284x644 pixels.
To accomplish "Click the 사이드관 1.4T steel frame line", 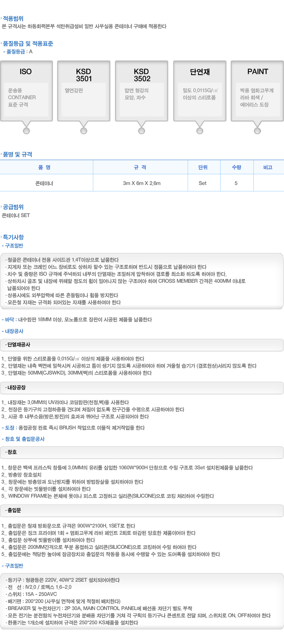I will pyautogui.click(x=62, y=260).
